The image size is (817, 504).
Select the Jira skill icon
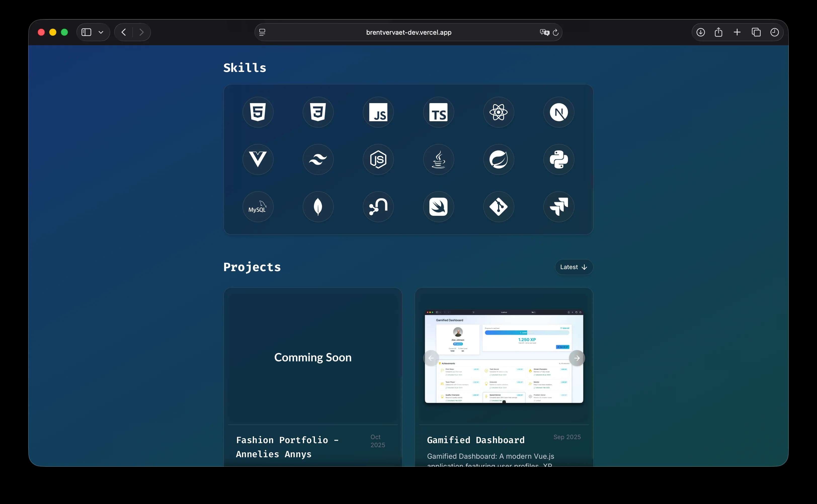559,207
